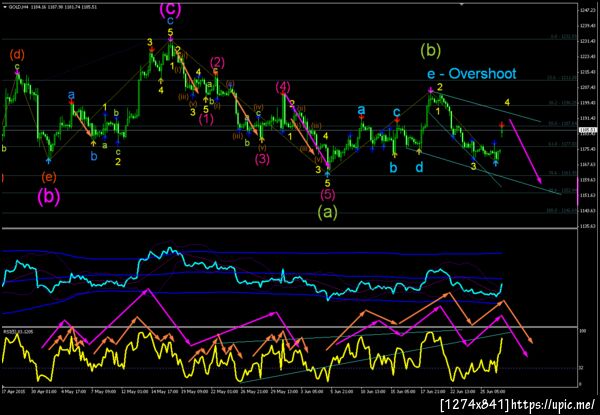Select the pink (4) wave label
This screenshot has height=415, width=600.
[x=283, y=86]
